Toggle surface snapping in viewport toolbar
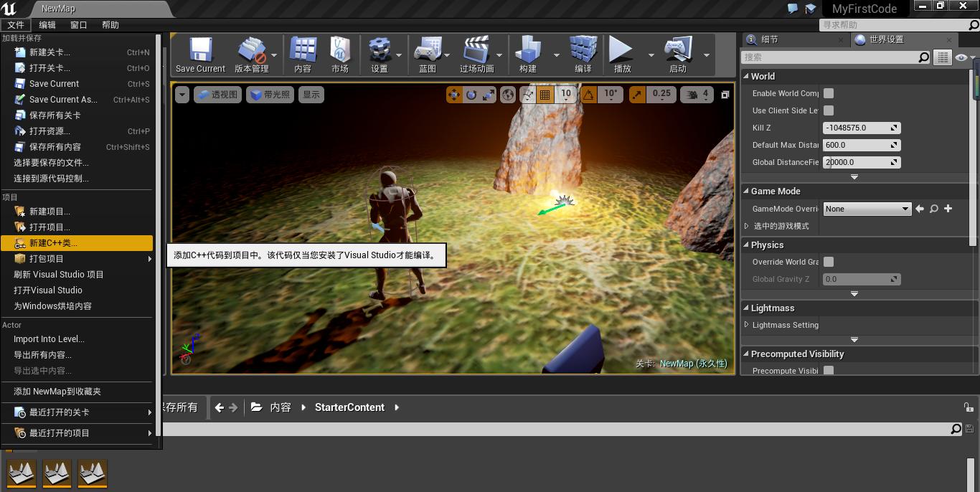The width and height of the screenshot is (980, 492). pos(528,94)
